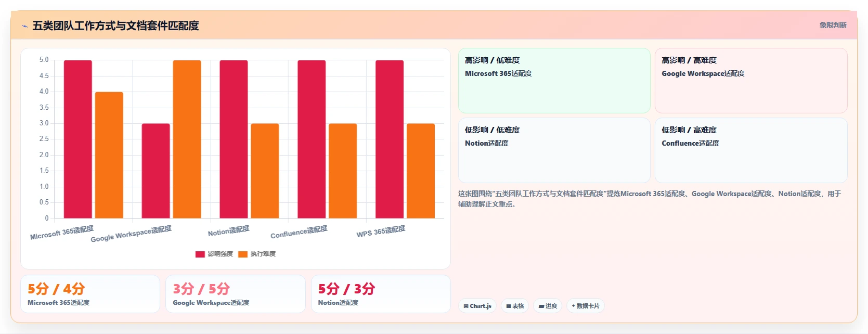Click WPS 365 red impact bar
This screenshot has height=334, width=868.
click(x=390, y=139)
